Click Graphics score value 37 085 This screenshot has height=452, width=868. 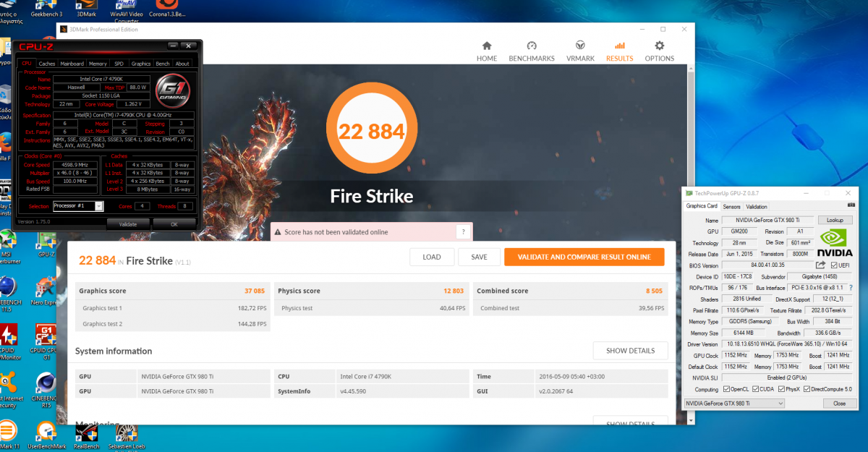pos(255,291)
